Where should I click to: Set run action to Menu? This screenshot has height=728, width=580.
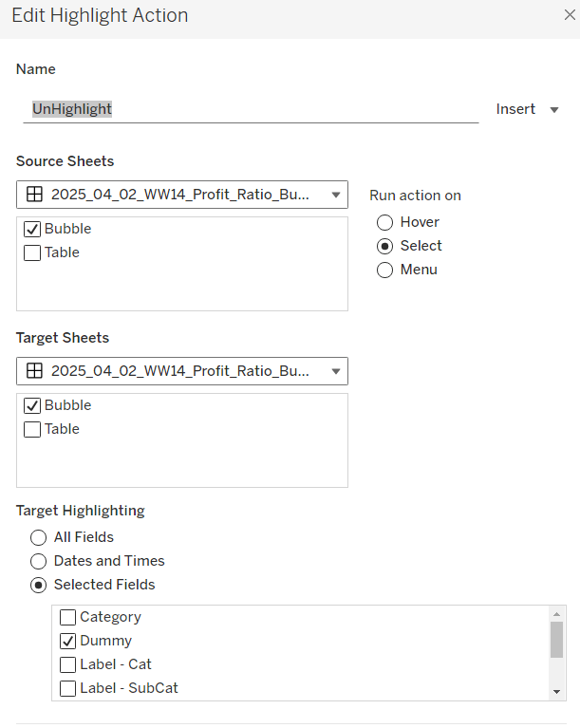click(384, 270)
